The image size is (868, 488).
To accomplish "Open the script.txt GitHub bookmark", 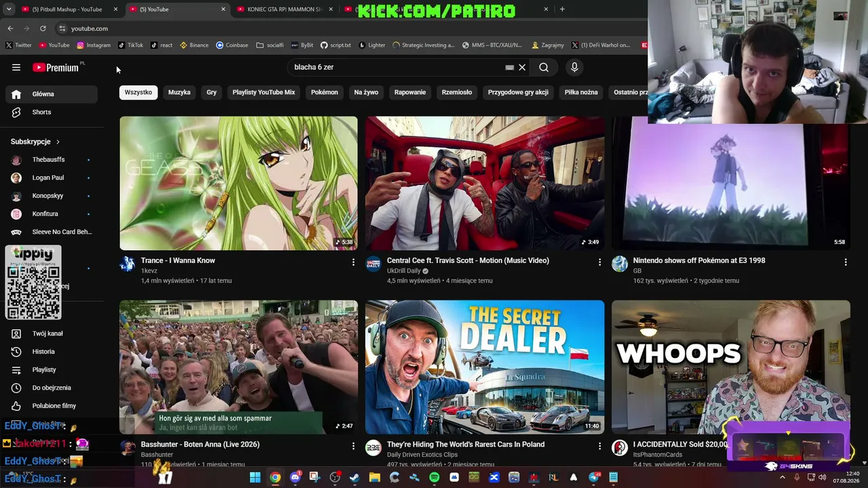I will [x=336, y=45].
